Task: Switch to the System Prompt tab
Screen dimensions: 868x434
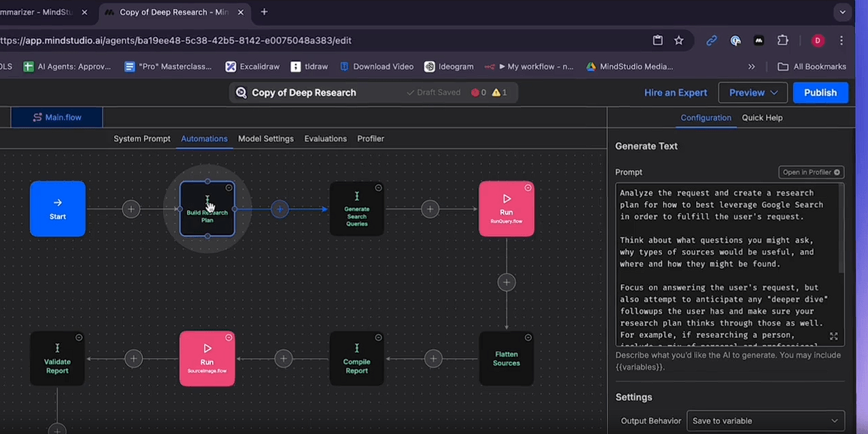Action: point(142,138)
